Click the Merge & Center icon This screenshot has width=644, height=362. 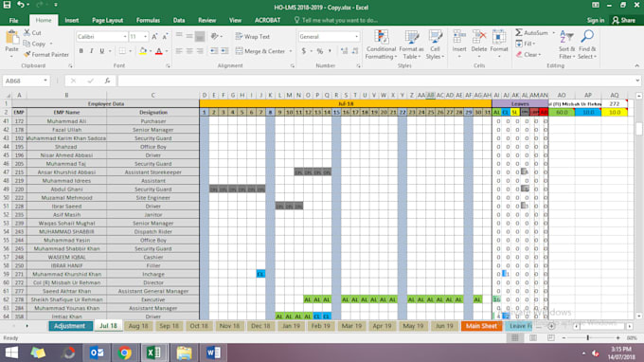point(239,51)
